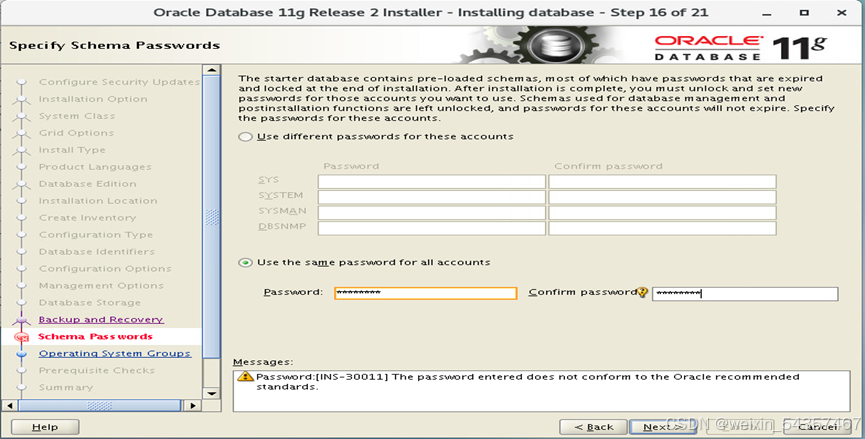Click the hint icon beside Confirm password

click(x=642, y=293)
